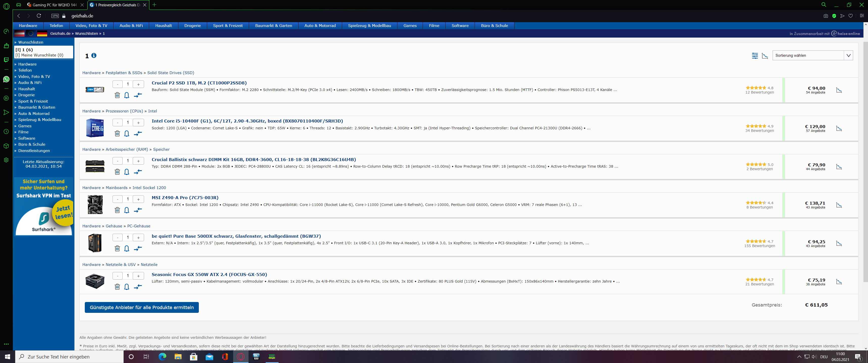The height and width of the screenshot is (363, 868).
Task: Decrease quantity of Seasonic Focus GX power supply
Action: point(117,276)
